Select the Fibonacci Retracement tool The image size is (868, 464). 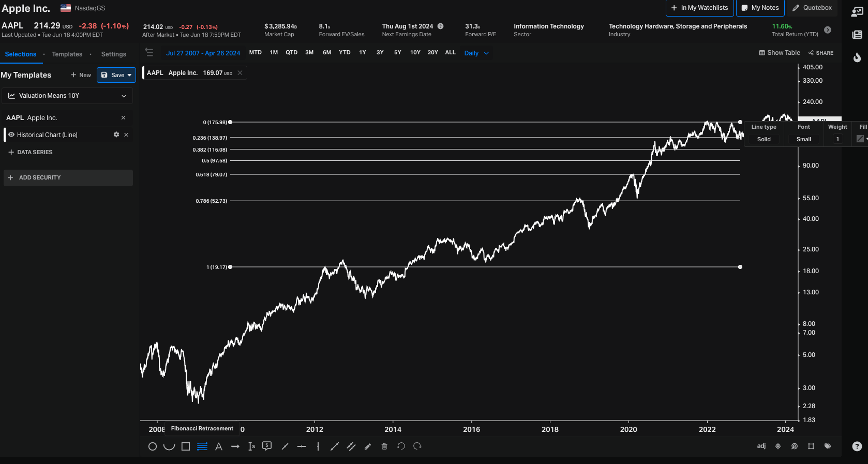point(202,446)
